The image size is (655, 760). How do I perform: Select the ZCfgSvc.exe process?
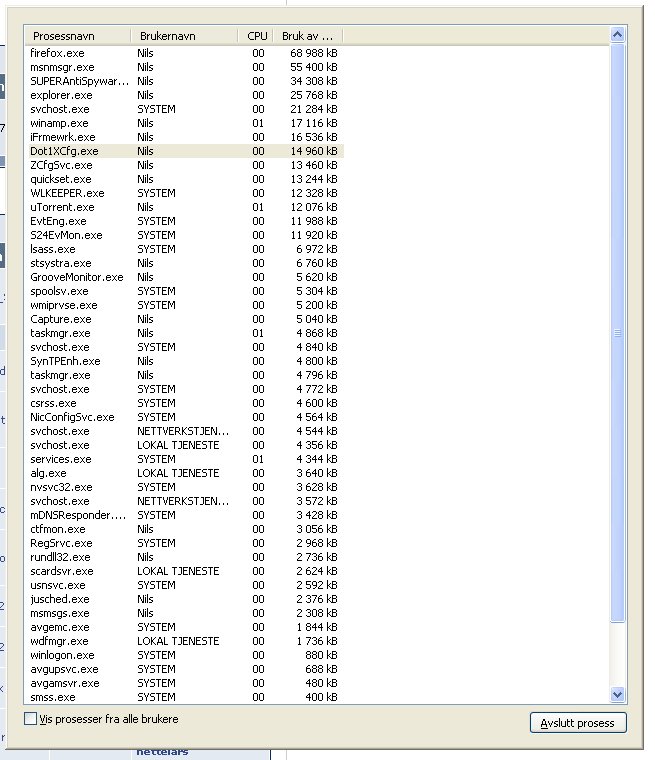[x=184, y=165]
